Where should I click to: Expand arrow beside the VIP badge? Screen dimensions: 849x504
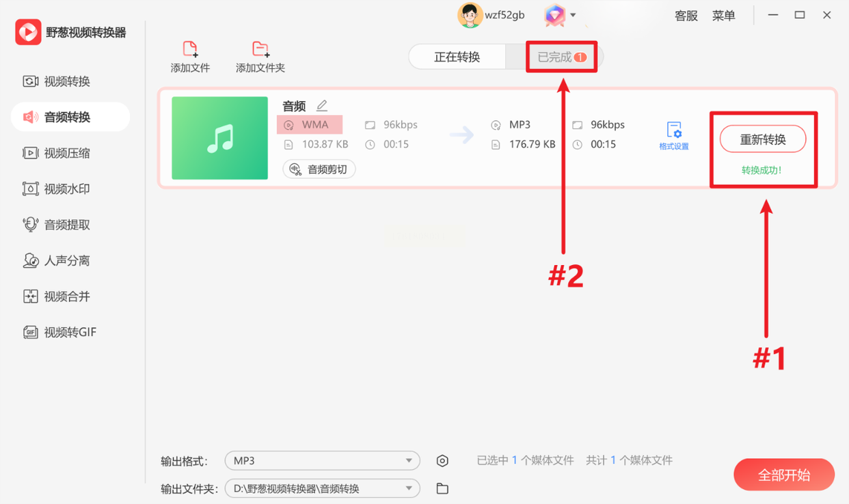(x=573, y=15)
